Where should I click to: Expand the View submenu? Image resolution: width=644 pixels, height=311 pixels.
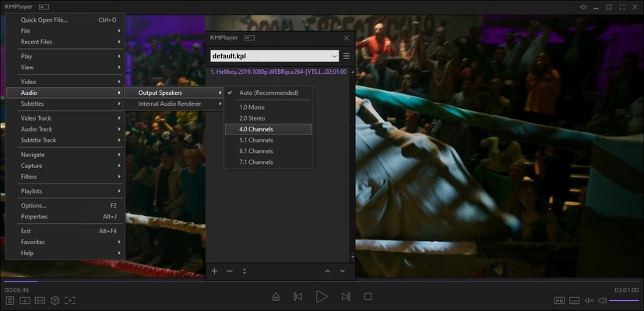65,68
